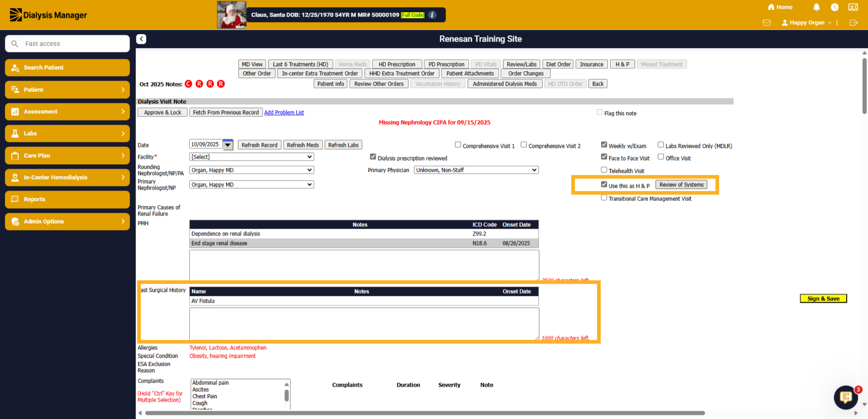868x419 pixels.
Task: Select Chest Pain in Complaints list
Action: (x=204, y=396)
